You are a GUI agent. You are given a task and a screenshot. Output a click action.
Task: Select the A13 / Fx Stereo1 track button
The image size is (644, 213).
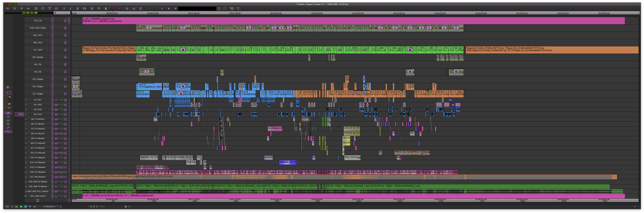(38, 158)
